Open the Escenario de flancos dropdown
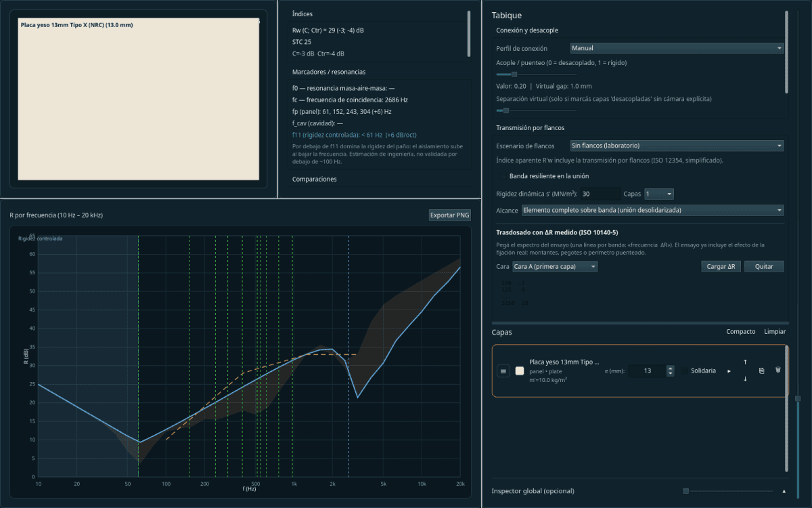812x508 pixels. 677,146
